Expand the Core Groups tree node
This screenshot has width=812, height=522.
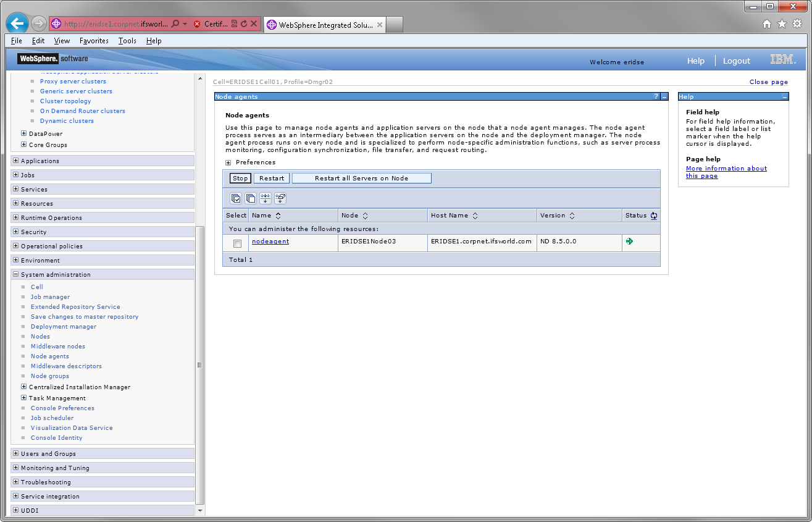(24, 145)
